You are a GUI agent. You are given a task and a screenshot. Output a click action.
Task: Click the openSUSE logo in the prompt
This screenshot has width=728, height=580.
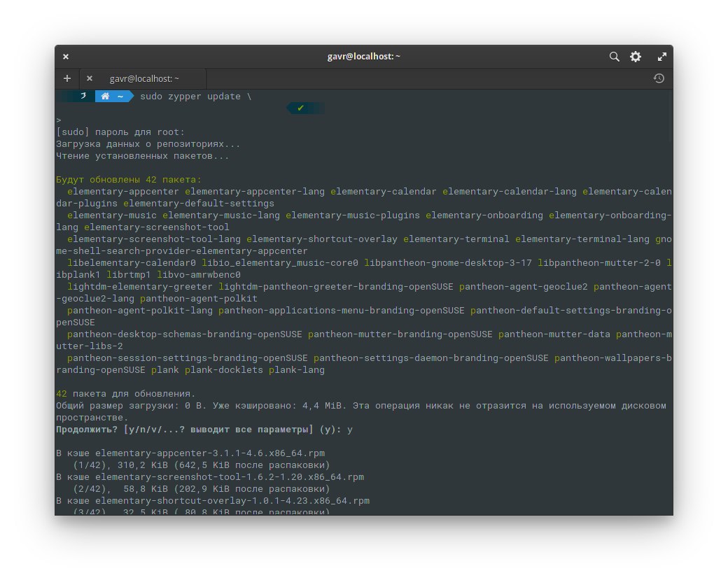tap(83, 96)
